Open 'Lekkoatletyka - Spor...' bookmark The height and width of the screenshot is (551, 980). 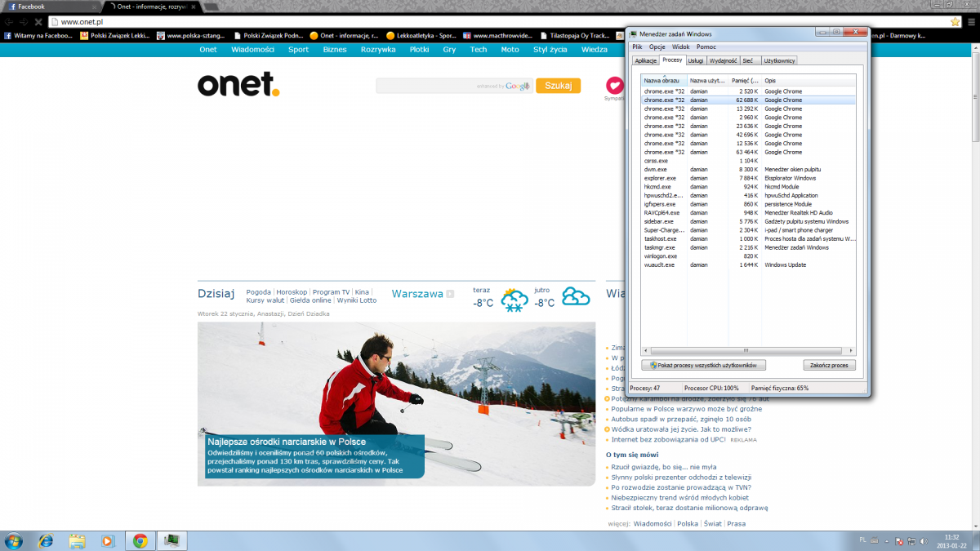point(420,36)
